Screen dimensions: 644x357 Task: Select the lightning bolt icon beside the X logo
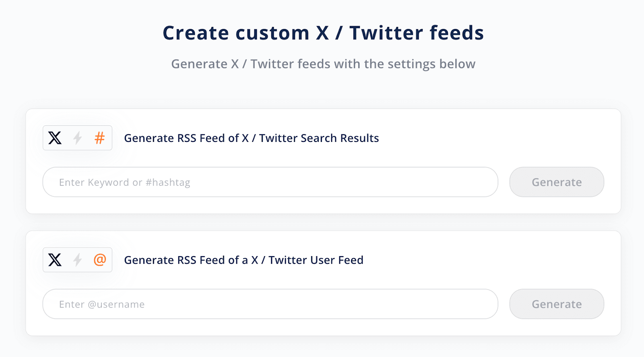pos(77,138)
